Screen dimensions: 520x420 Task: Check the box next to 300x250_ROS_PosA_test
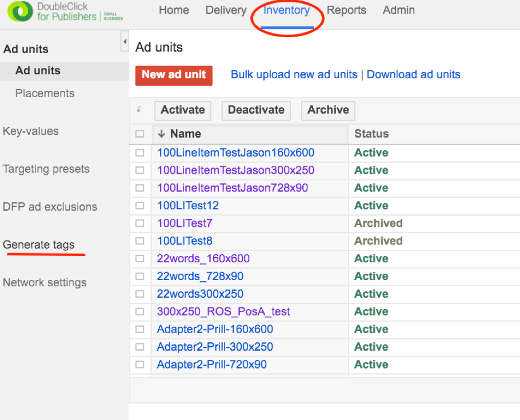pyautogui.click(x=140, y=311)
